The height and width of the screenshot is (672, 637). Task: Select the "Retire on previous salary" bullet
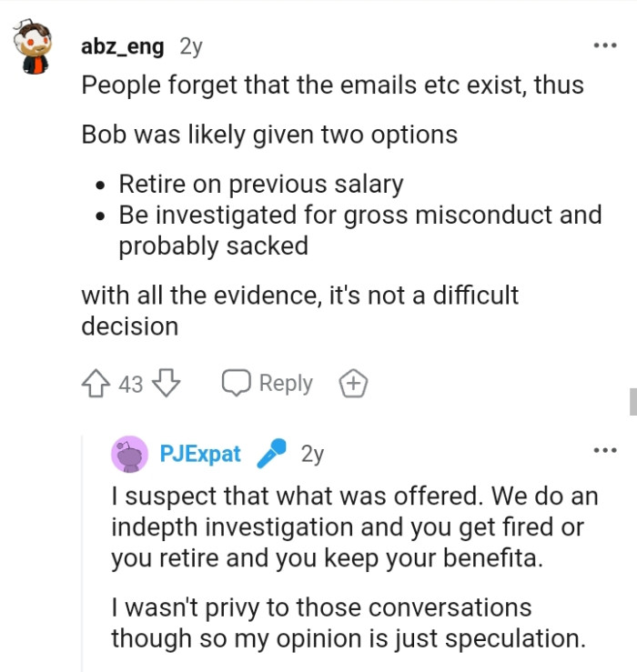tap(261, 184)
